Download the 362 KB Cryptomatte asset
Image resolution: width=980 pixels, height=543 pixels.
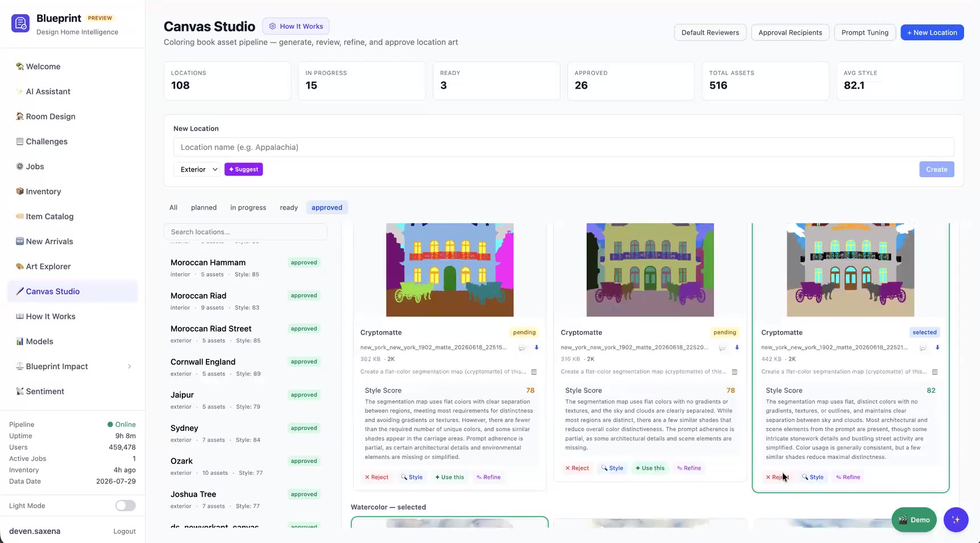click(x=536, y=348)
